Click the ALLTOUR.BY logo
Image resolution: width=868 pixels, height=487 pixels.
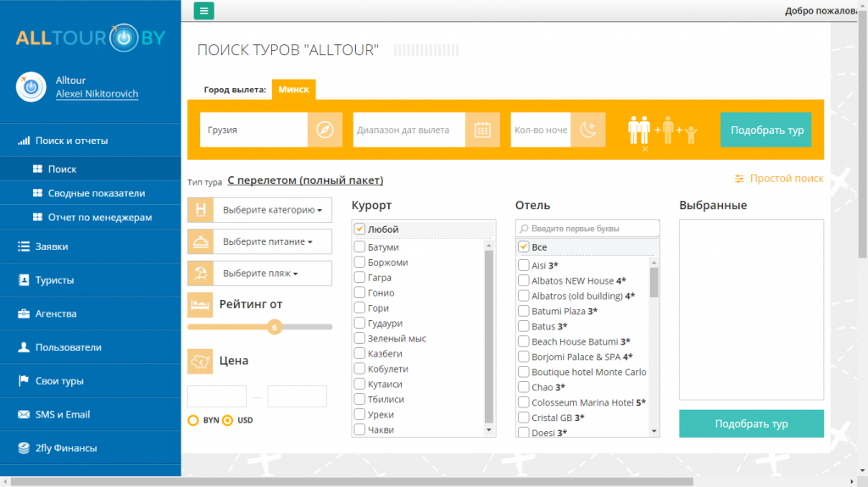[x=91, y=37]
